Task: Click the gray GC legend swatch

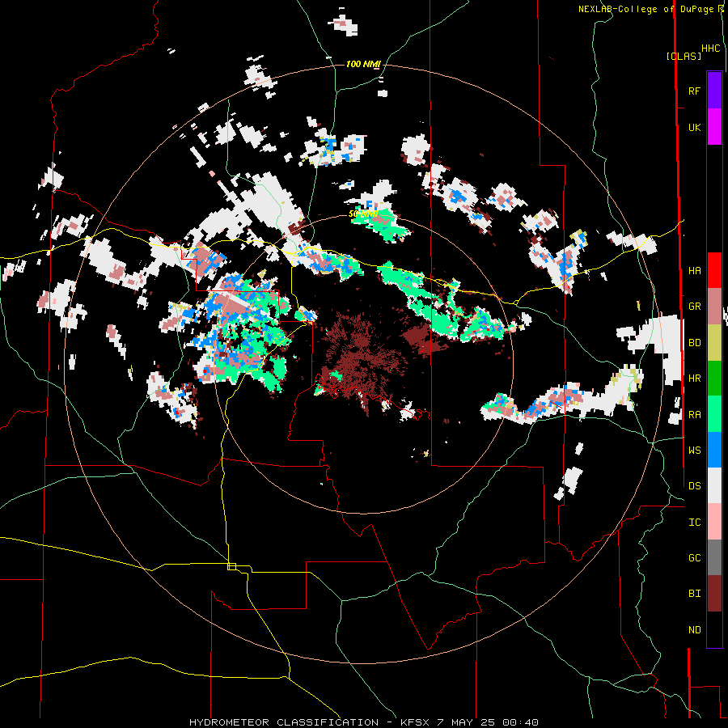Action: click(x=714, y=557)
